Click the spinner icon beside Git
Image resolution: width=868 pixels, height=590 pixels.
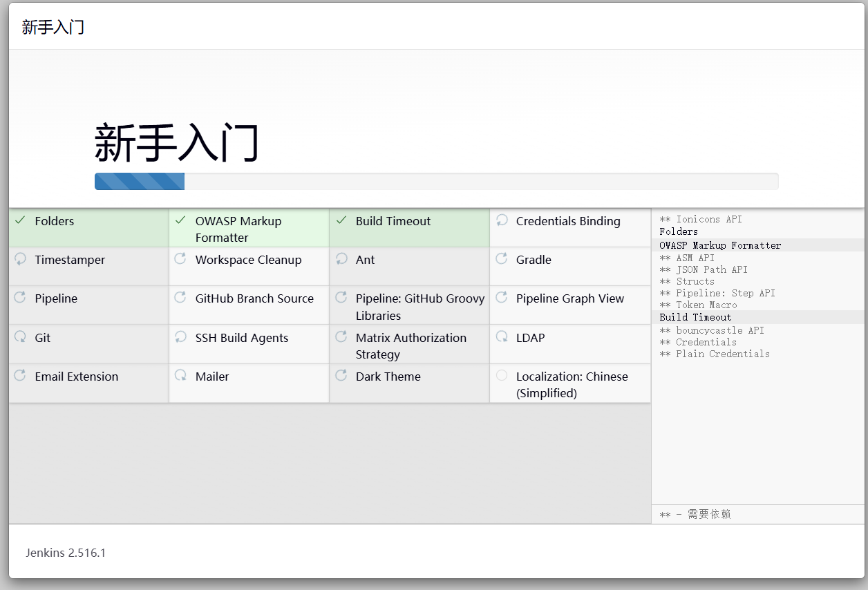tap(21, 337)
